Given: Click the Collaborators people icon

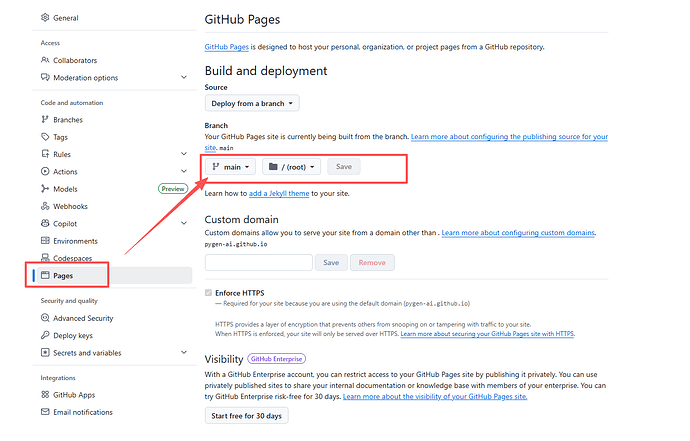Looking at the screenshot, I should 45,60.
